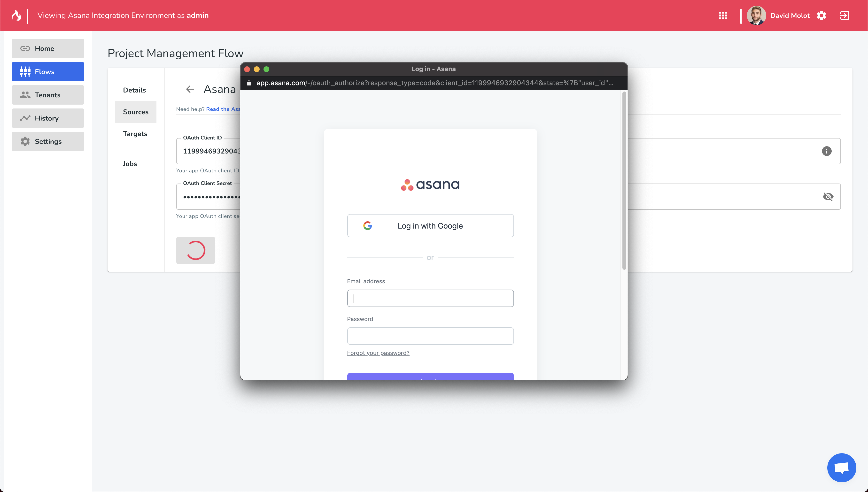Open the Read the Asana docs link
This screenshot has height=492, width=868.
(x=223, y=109)
